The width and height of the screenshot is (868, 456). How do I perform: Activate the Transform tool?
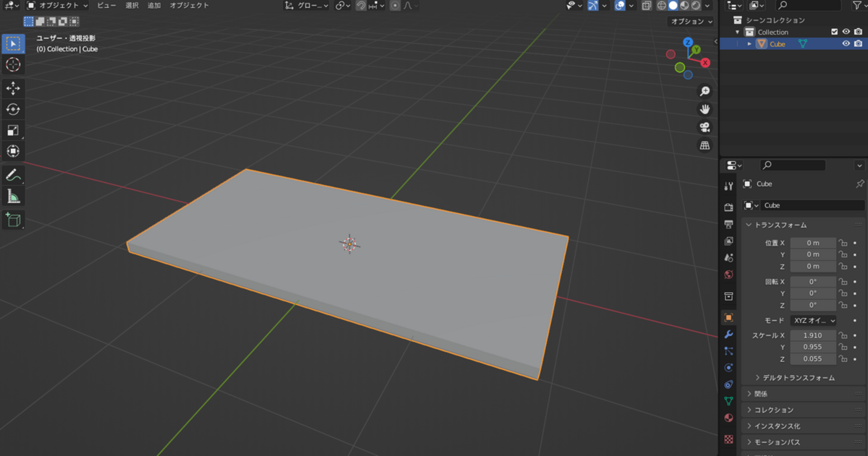pos(13,151)
